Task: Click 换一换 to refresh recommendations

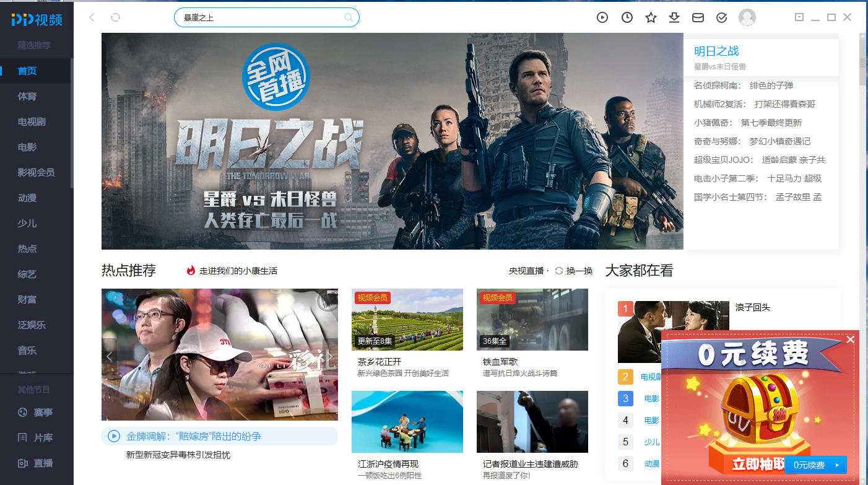Action: click(x=574, y=271)
